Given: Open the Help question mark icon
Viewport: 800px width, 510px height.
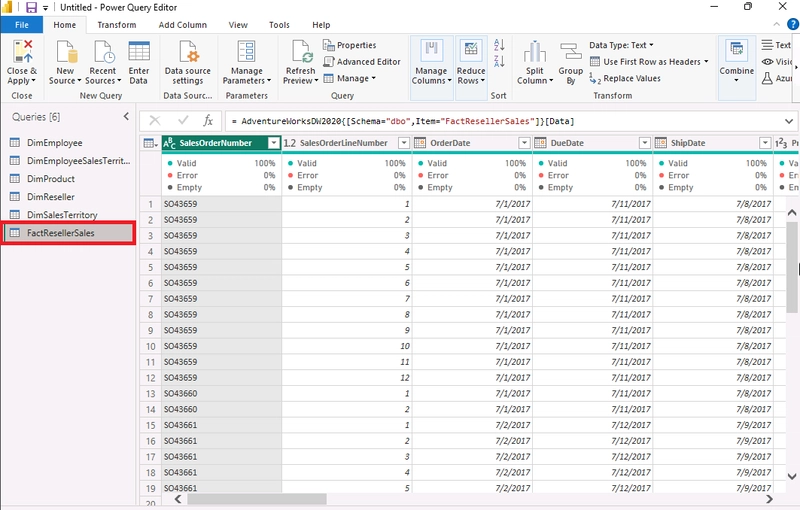Looking at the screenshot, I should (x=793, y=24).
